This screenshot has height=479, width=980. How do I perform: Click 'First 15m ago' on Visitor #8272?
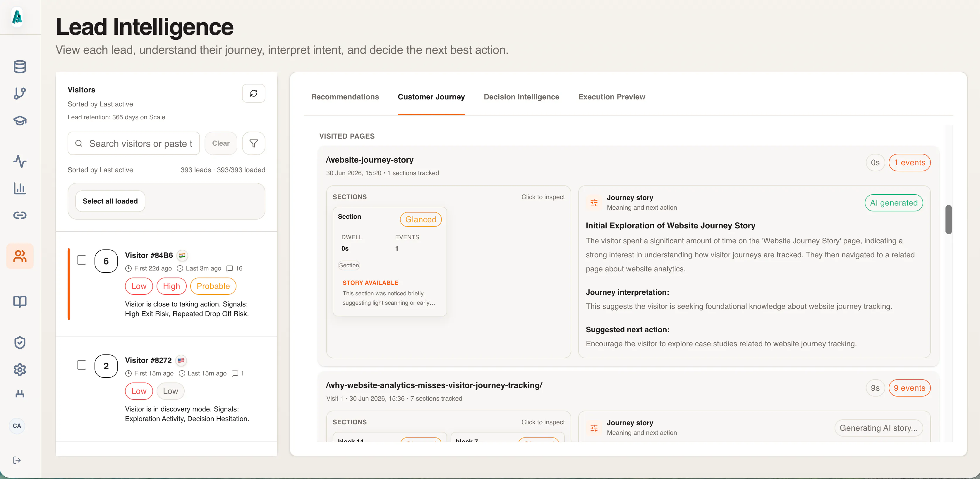click(x=154, y=373)
